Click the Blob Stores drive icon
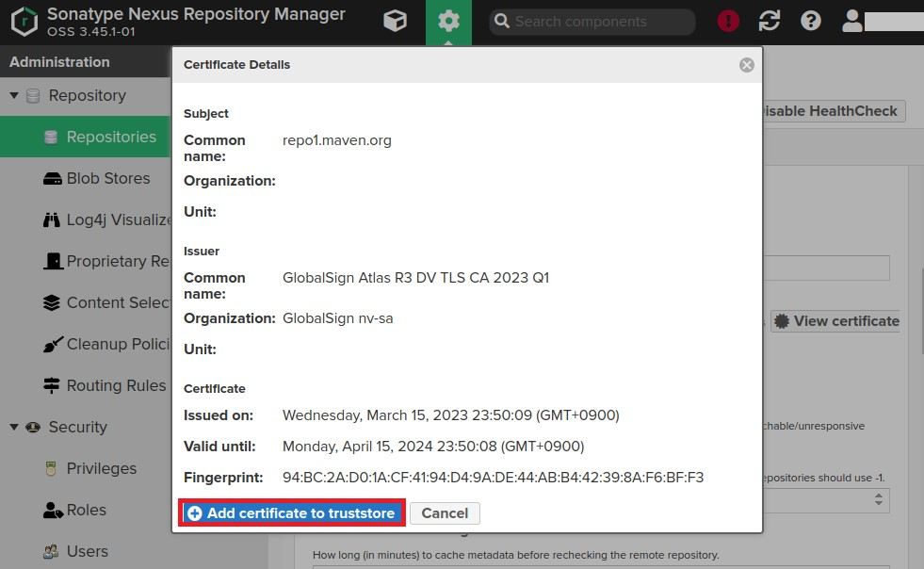The width and height of the screenshot is (924, 569). pyautogui.click(x=52, y=179)
